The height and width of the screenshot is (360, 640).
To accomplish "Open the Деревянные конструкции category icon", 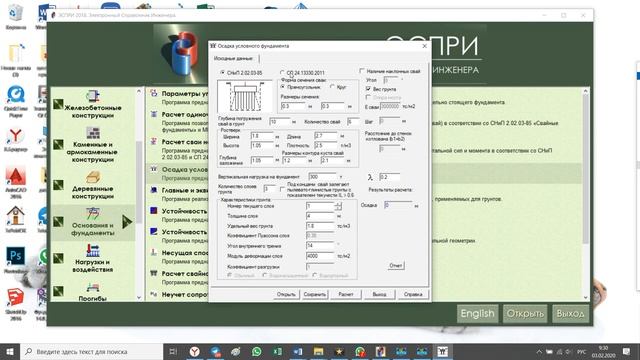I will 93,177.
